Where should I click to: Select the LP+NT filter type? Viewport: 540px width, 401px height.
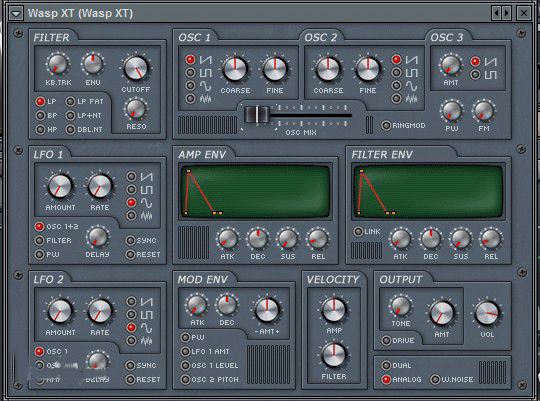click(70, 115)
